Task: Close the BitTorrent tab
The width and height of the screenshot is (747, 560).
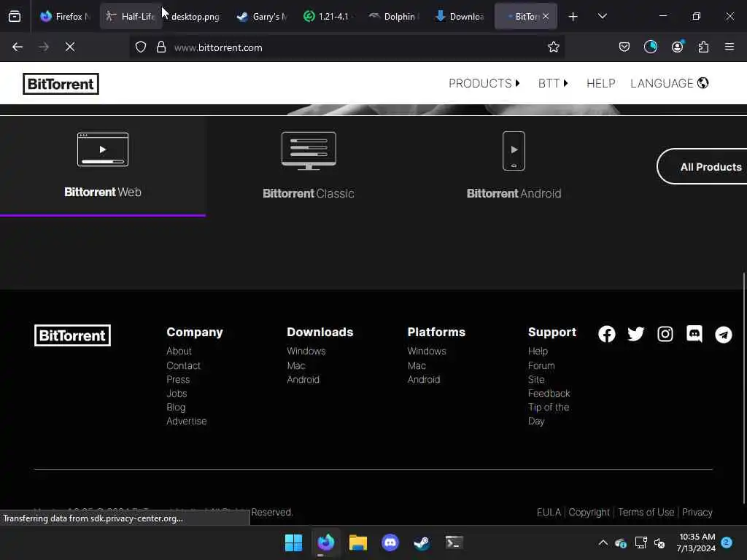Action: [546, 16]
